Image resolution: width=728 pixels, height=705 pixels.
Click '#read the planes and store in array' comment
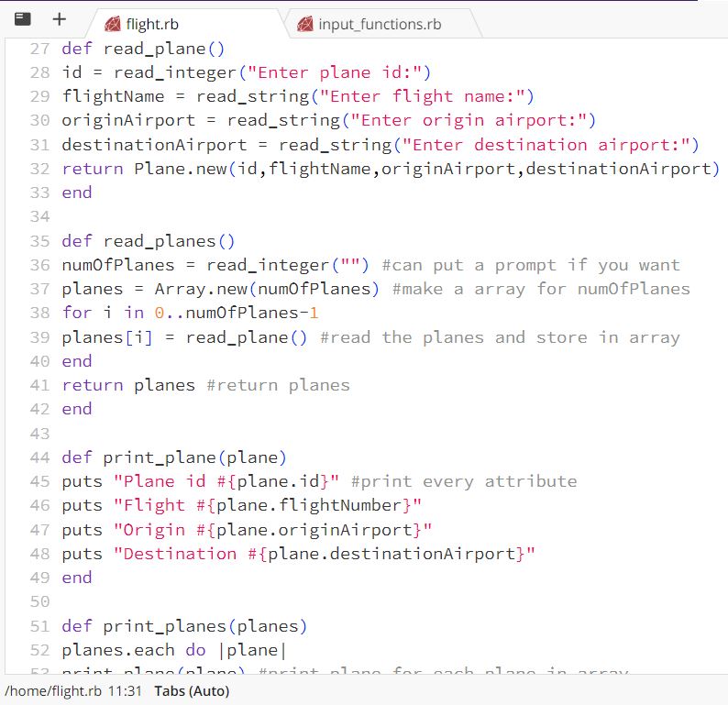(x=500, y=337)
